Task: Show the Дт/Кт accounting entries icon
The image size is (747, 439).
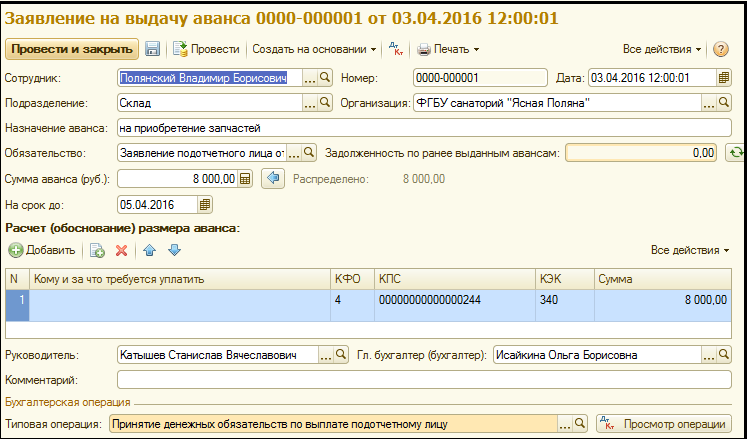Action: tap(396, 49)
